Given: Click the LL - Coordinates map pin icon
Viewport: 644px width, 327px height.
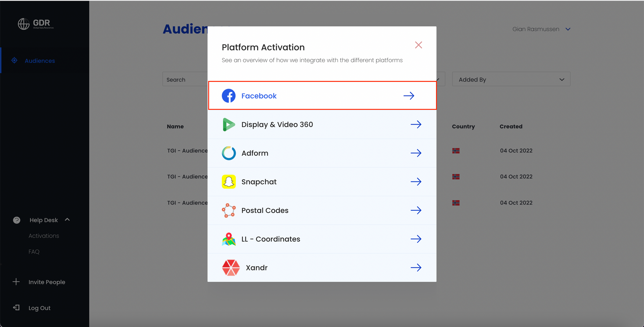Looking at the screenshot, I should click(x=229, y=239).
